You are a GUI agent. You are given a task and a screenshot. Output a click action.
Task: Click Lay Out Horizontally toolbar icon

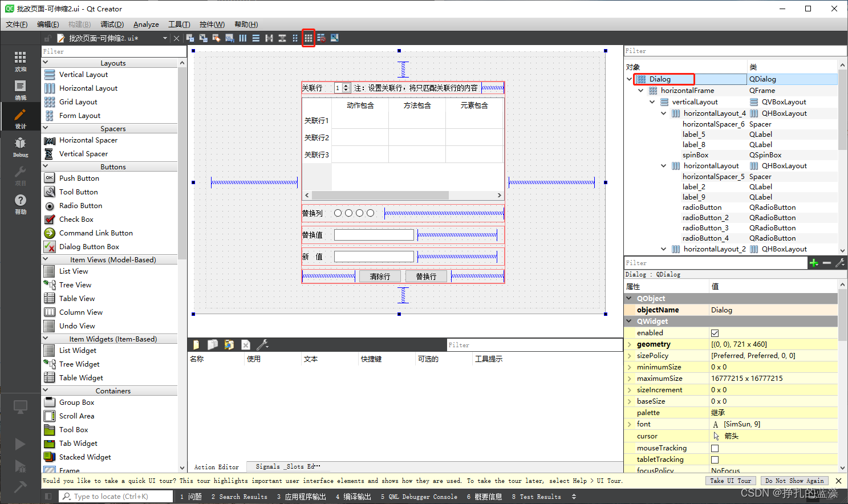243,38
